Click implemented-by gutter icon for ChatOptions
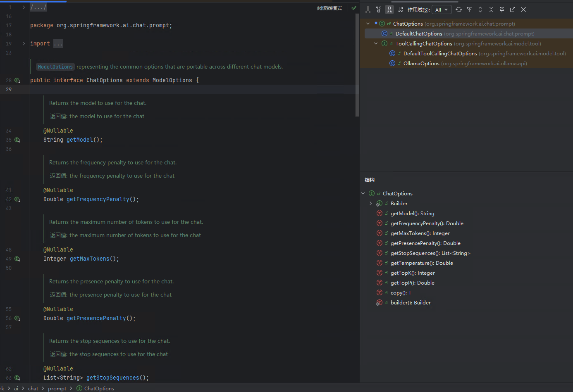Image resolution: width=573 pixels, height=392 pixels. click(17, 81)
